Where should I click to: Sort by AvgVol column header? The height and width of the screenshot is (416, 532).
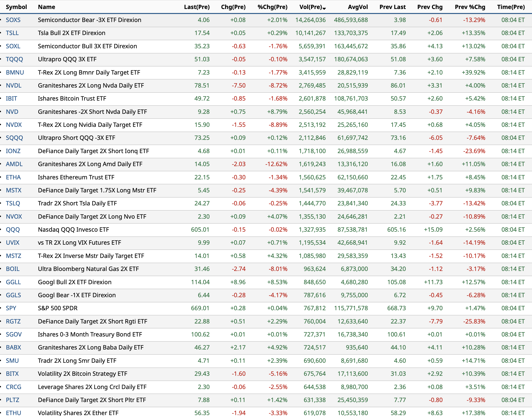click(x=358, y=7)
